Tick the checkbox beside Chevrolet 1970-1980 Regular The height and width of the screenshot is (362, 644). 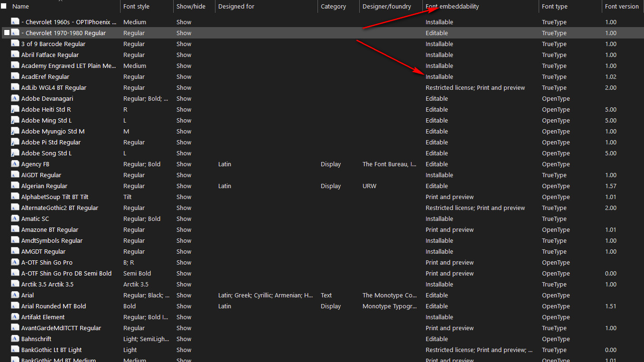tap(7, 33)
